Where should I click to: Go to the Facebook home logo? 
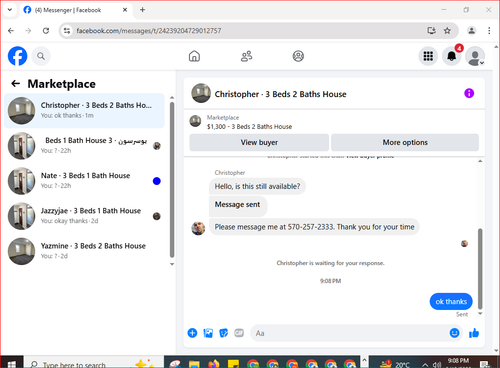(17, 56)
